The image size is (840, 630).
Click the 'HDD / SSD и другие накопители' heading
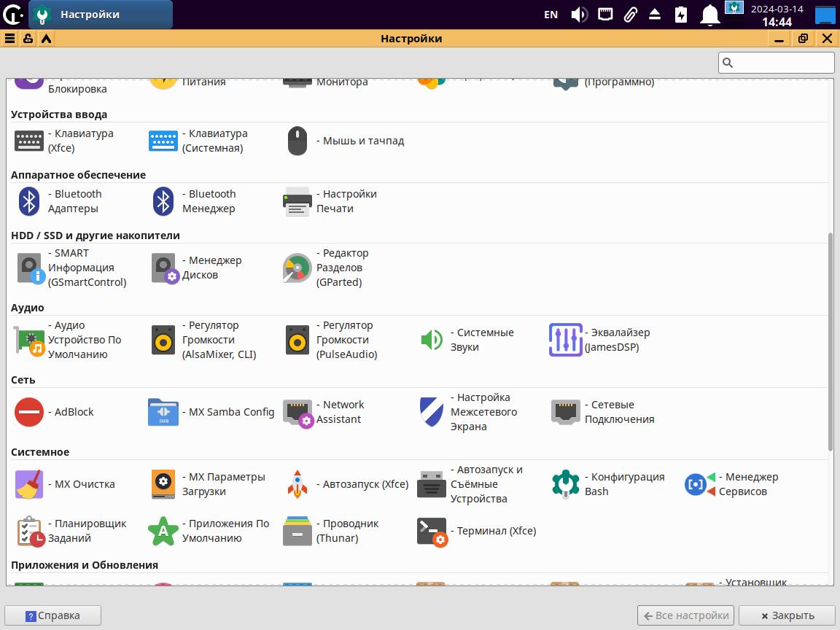[96, 236]
